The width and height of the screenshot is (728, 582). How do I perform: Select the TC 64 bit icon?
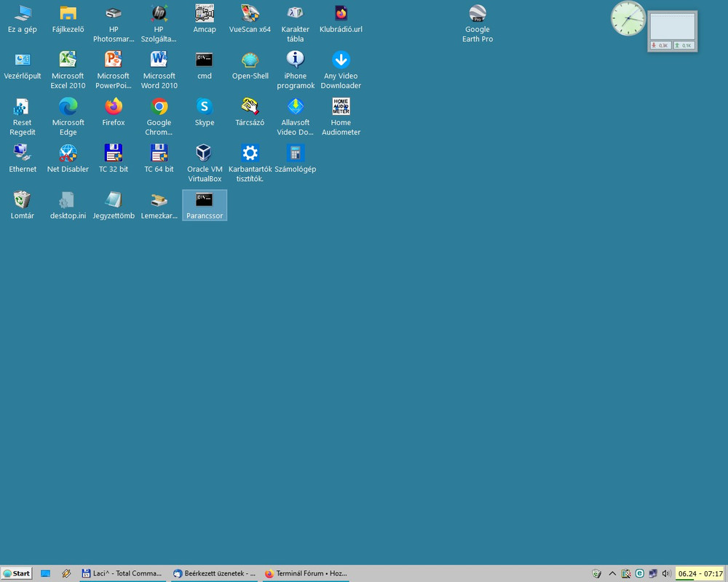click(x=159, y=159)
